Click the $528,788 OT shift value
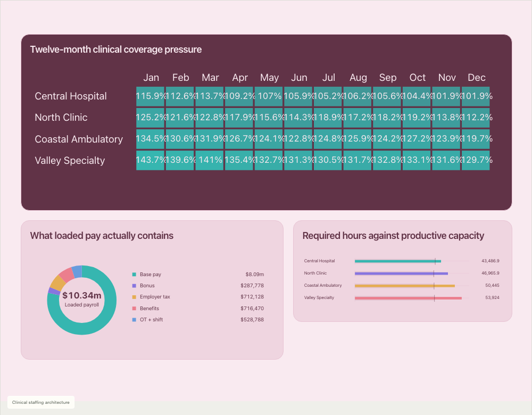This screenshot has width=532, height=415. (252, 320)
